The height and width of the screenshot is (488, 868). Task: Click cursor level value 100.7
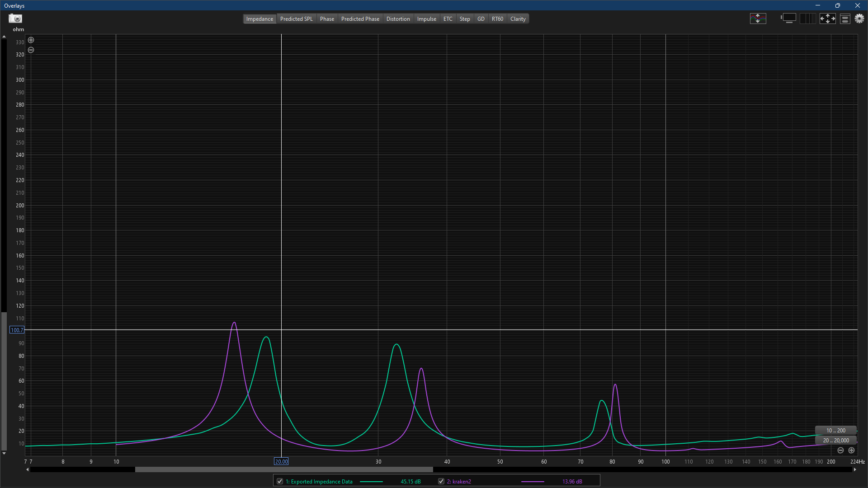point(17,330)
